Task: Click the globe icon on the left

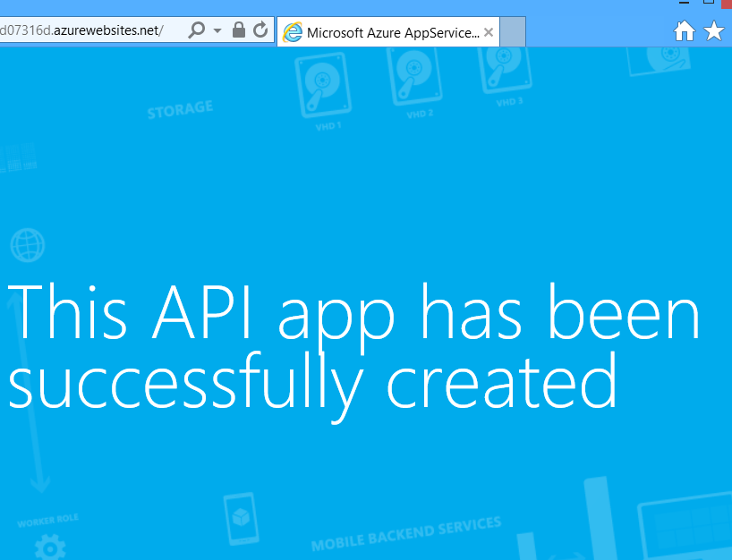Action: pos(27,244)
